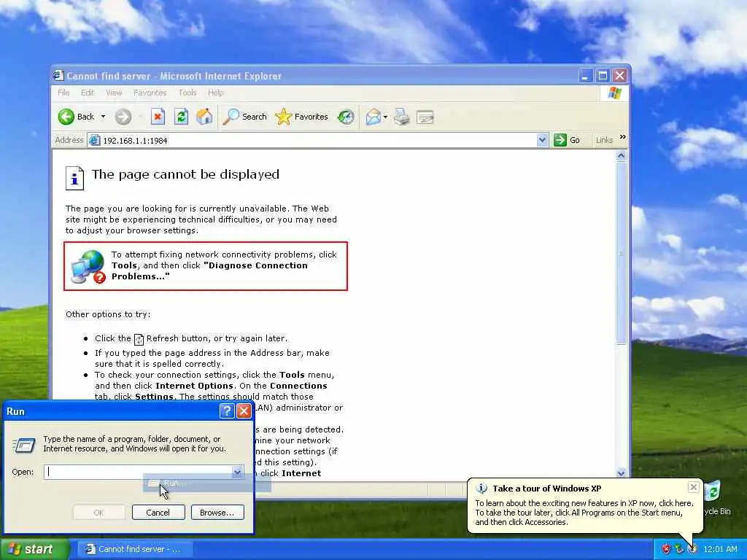Screen dimensions: 747x560
Task: Open the Back button history dropdown arrow
Action: coord(103,117)
